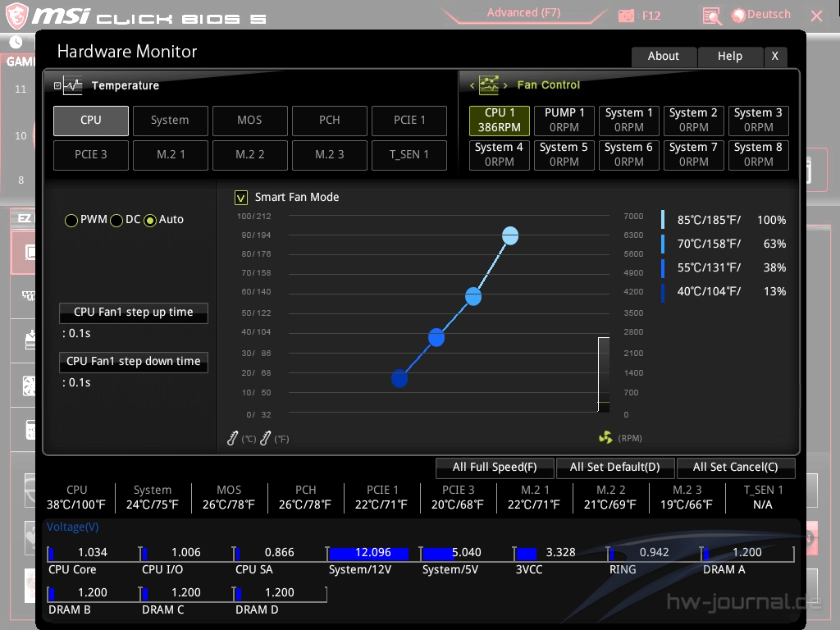Click the 40°C/104°F/ 13% legend entry
Screen dimensions: 840x630
(x=724, y=291)
